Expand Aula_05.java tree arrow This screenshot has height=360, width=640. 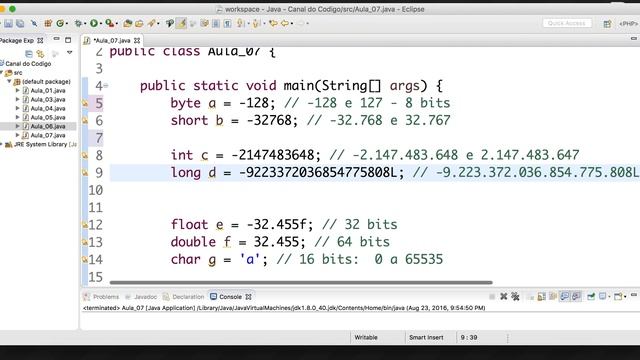18,118
